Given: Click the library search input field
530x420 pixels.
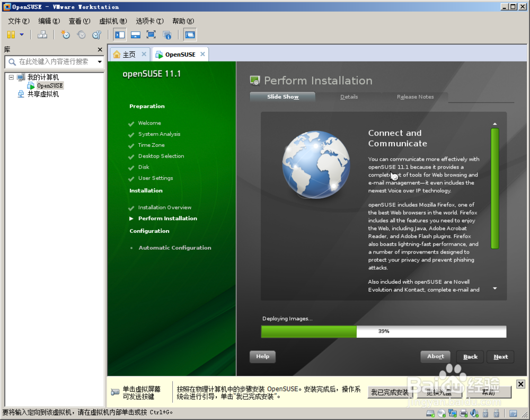Looking at the screenshot, I should tap(54, 62).
